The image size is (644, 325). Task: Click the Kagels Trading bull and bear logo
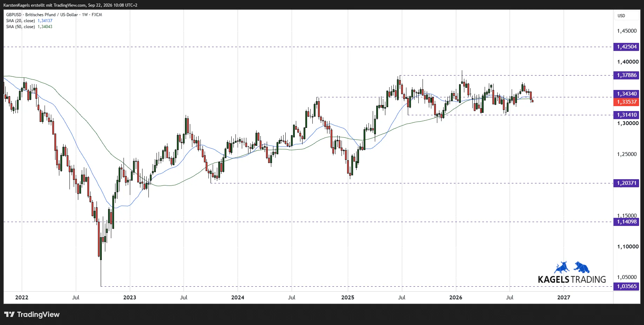click(x=572, y=267)
